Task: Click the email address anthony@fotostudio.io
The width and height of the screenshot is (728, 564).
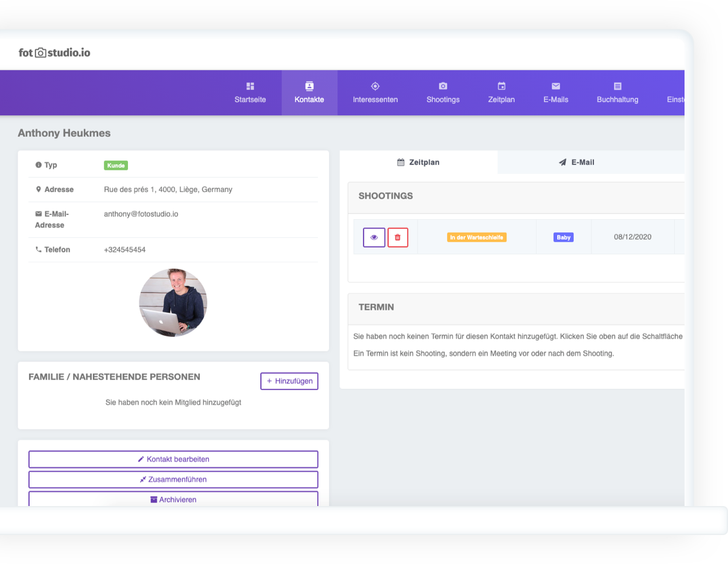Action: click(x=141, y=214)
